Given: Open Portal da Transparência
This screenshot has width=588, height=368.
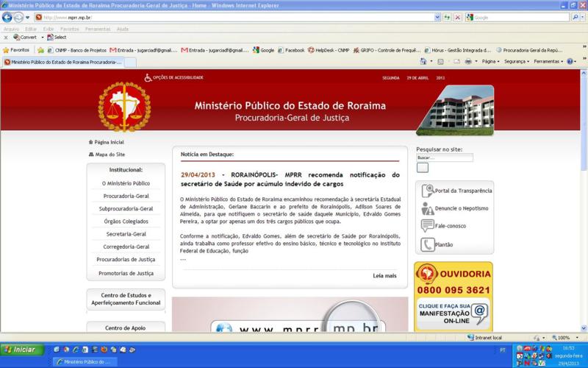Looking at the screenshot, I should coord(456,191).
